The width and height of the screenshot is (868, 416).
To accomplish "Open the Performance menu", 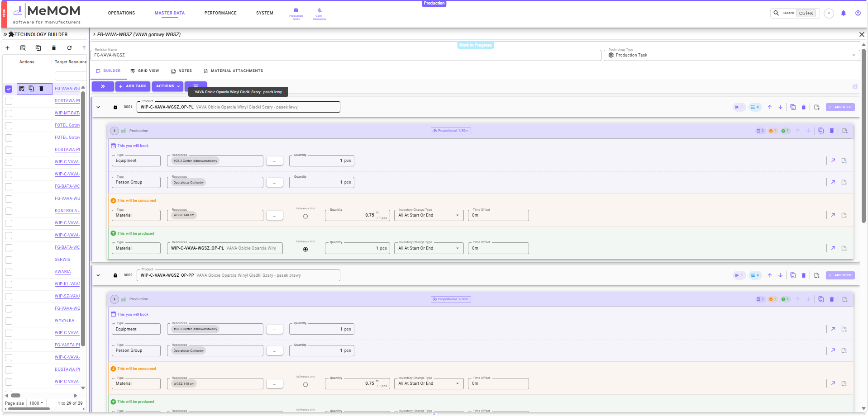I will coord(220,13).
